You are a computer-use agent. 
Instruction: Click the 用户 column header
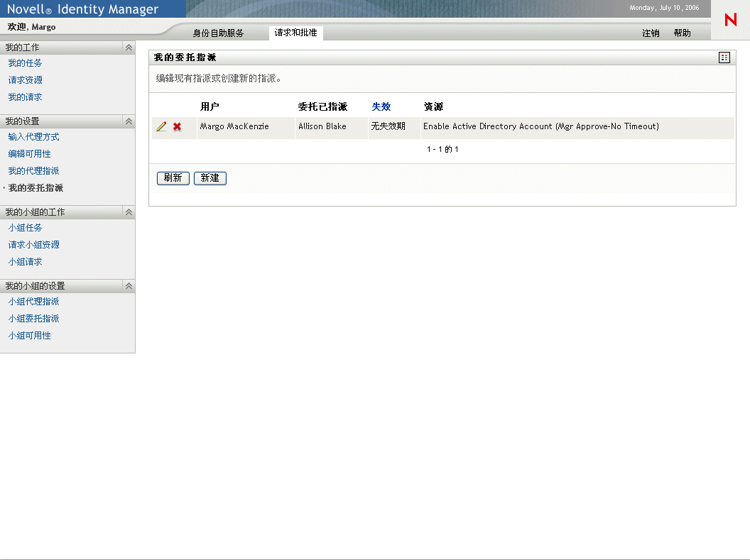(210, 106)
